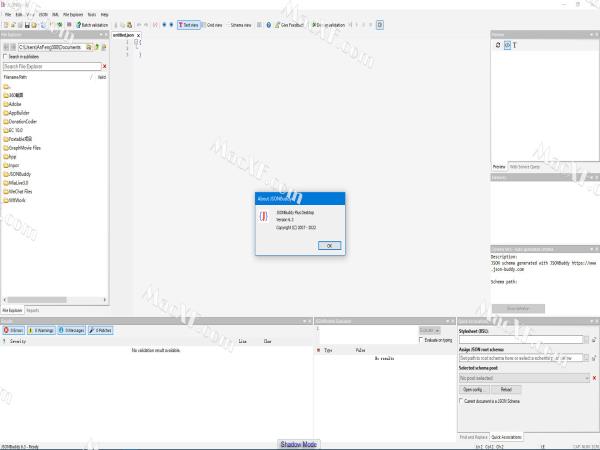This screenshot has width=600, height=450.
Task: Click the Search File Explorer input
Action: (52, 66)
